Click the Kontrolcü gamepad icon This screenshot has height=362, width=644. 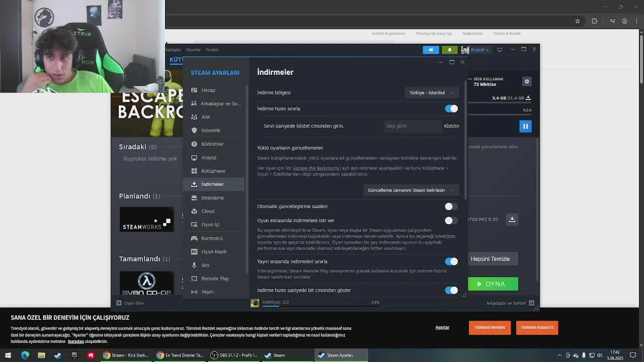(194, 238)
